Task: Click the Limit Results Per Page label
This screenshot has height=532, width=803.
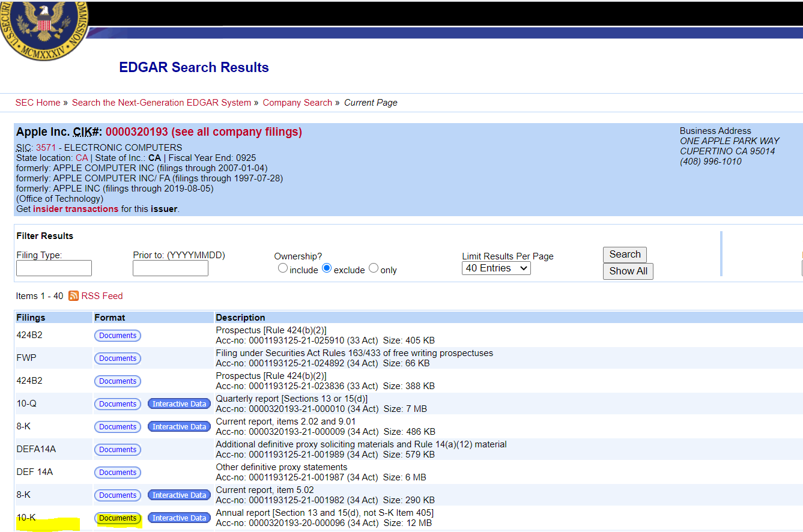Action: point(508,256)
